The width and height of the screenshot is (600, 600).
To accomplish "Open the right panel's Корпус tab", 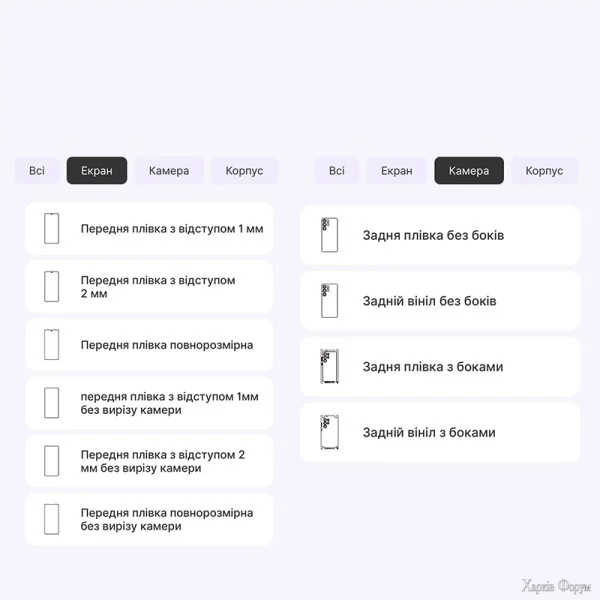I will pos(544,171).
